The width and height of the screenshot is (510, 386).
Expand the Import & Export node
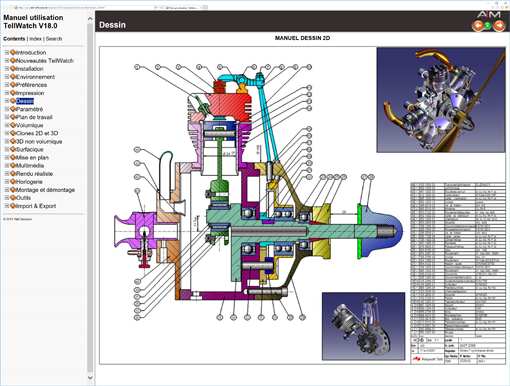[x=7, y=206]
